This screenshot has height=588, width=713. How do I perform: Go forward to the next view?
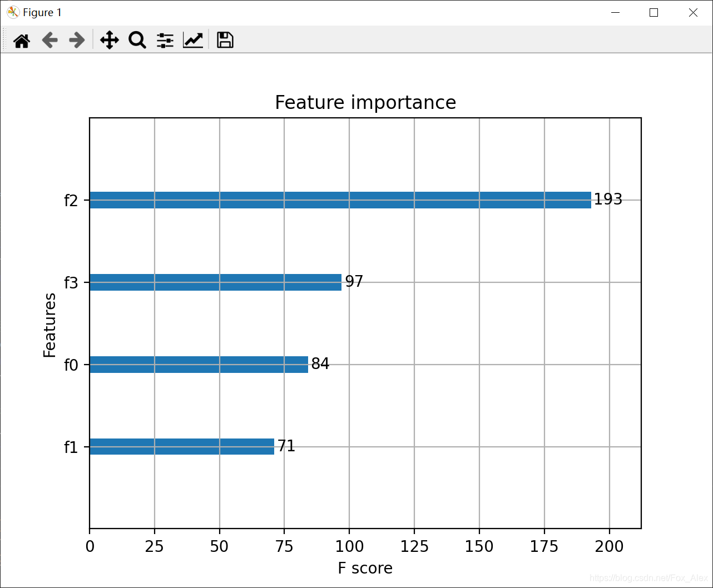[x=77, y=40]
